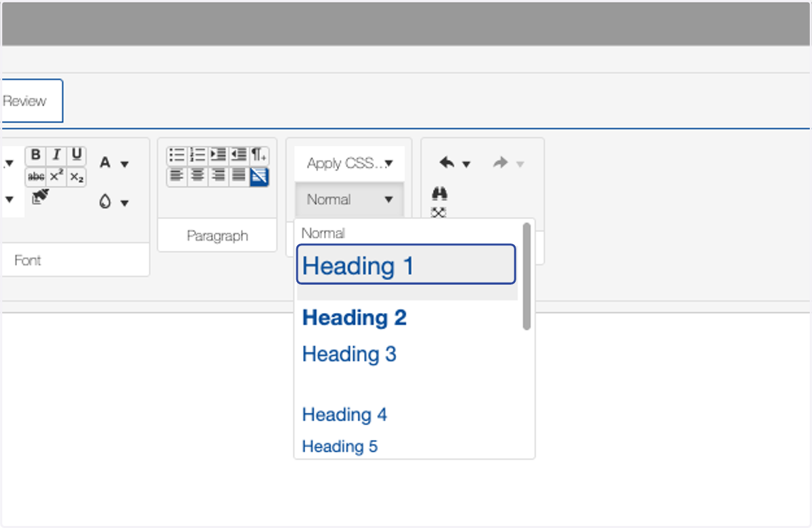Click the highlighted blue alignment-removal icon

pos(259,176)
